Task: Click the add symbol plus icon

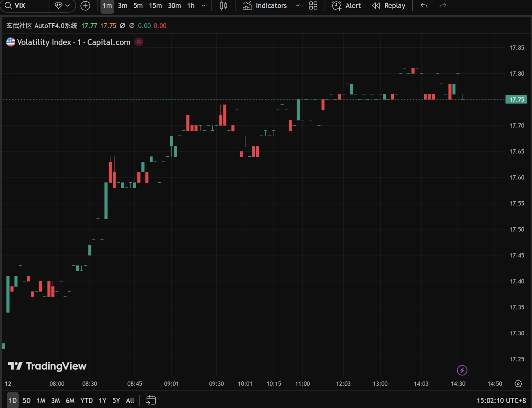Action: [85, 6]
